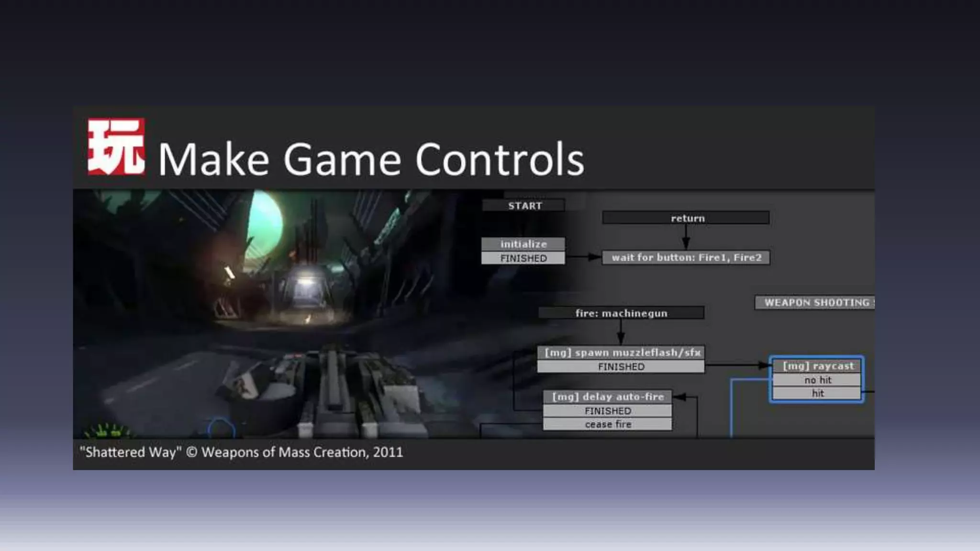Screen dimensions: 980x551
Task: Select FINISHED event under initialize
Action: (x=523, y=258)
